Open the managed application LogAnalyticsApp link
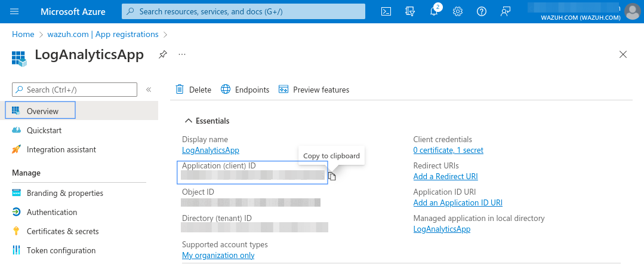This screenshot has width=644, height=264. (442, 229)
